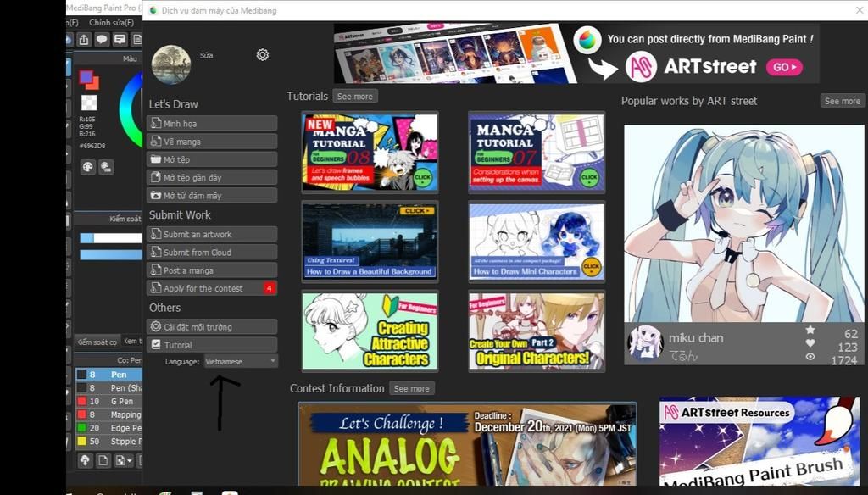Click the GO button on ARTstreet banner
Image resolution: width=868 pixels, height=495 pixels.
click(x=783, y=67)
